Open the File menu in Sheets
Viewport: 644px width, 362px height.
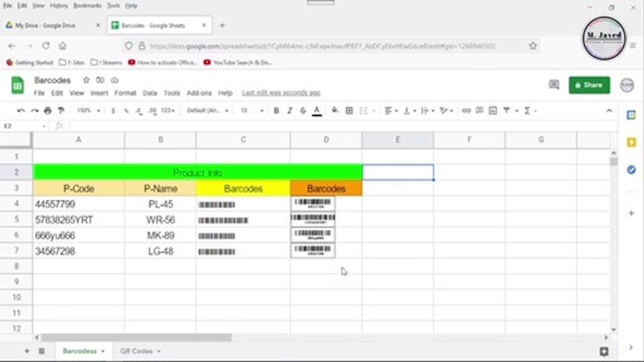click(x=39, y=93)
